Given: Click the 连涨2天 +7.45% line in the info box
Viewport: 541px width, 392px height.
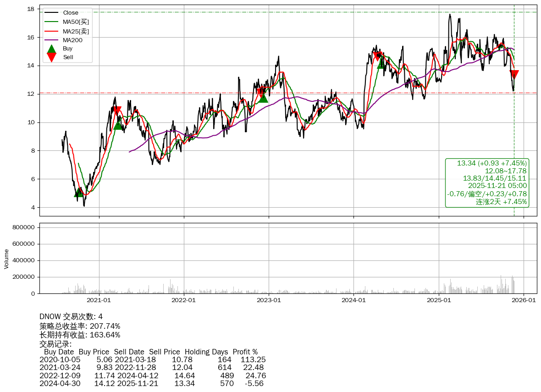Looking at the screenshot, I should 501,202.
